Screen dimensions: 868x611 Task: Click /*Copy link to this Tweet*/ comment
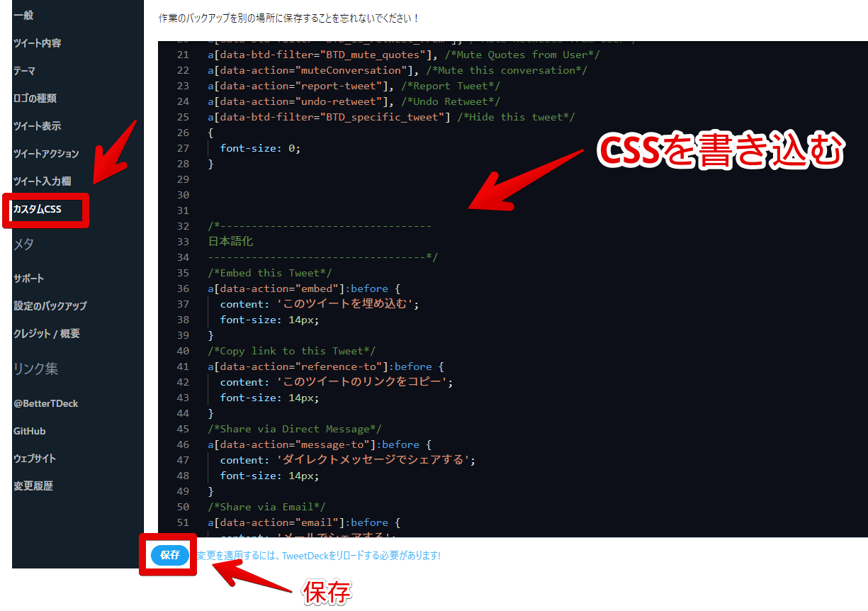click(291, 351)
